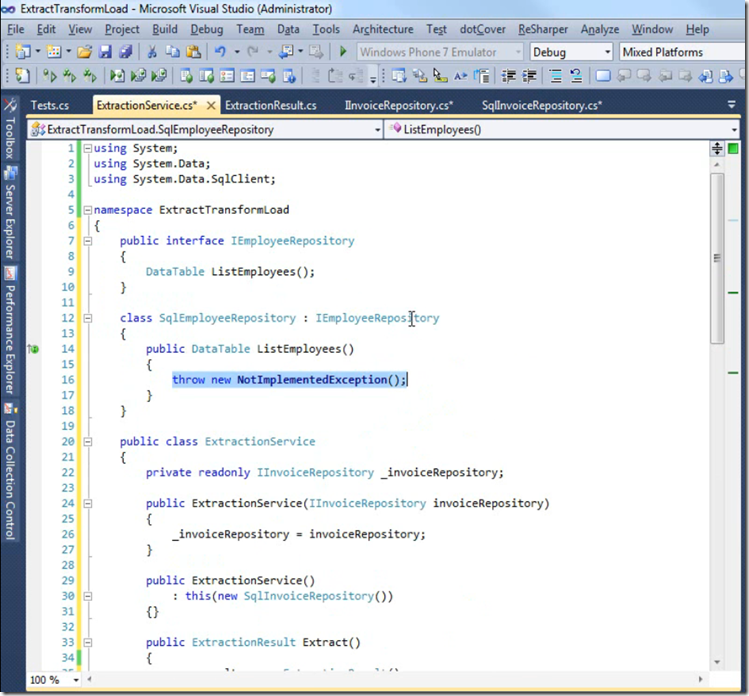Click the Display Word Completion icon

pyautogui.click(x=460, y=76)
